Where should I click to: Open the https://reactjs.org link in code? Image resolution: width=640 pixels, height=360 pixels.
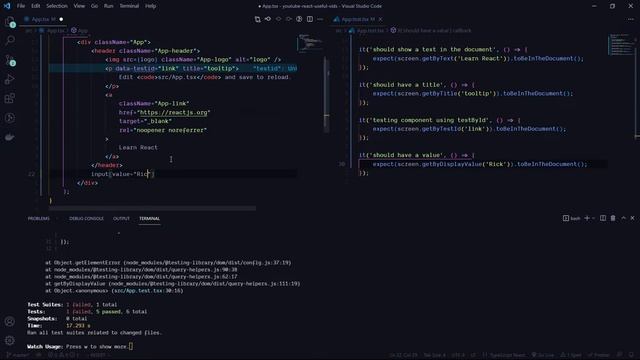coord(173,112)
